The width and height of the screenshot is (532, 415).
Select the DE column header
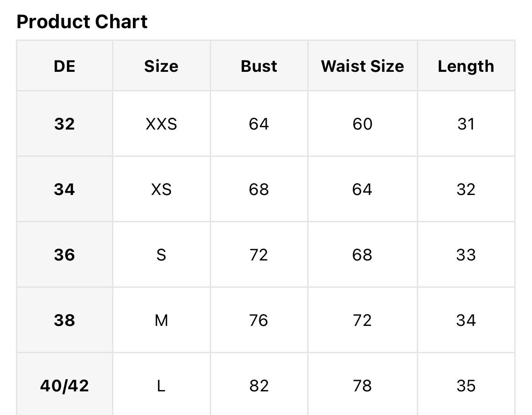pos(65,66)
